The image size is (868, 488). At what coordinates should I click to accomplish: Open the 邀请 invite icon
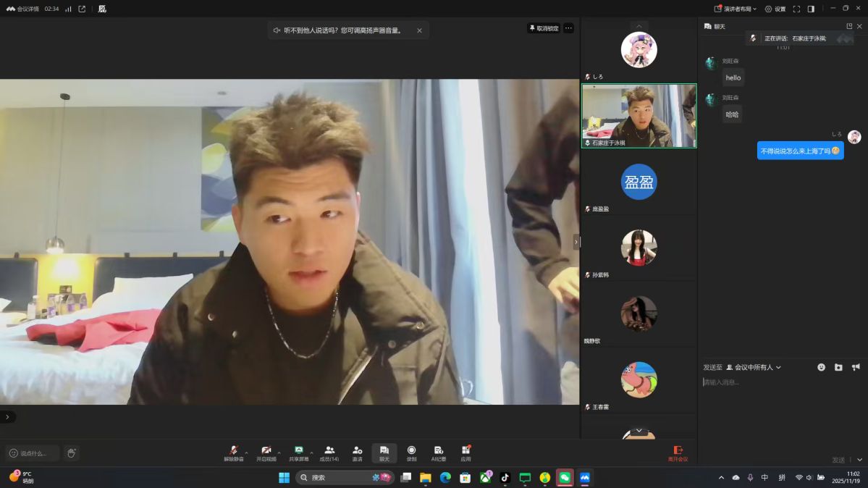(357, 453)
